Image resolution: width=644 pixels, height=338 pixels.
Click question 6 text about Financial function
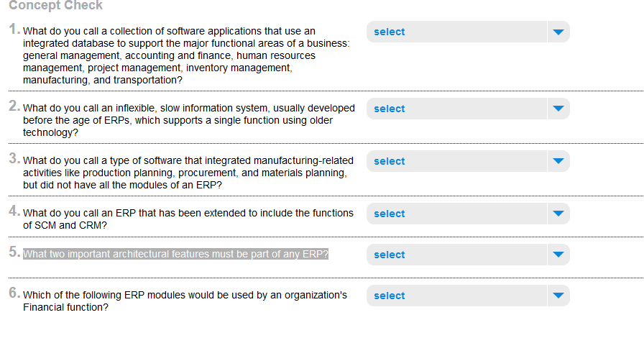(185, 301)
